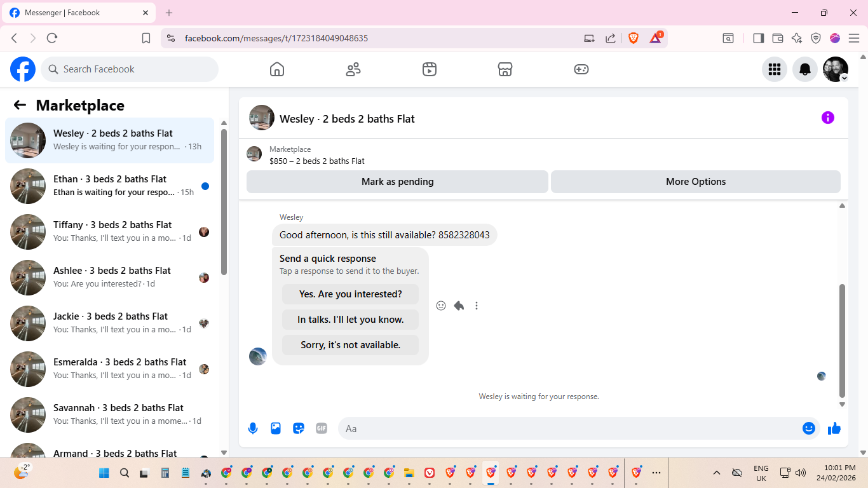The image size is (868, 488).
Task: Select the Messenger | Facebook tab
Action: point(79,13)
